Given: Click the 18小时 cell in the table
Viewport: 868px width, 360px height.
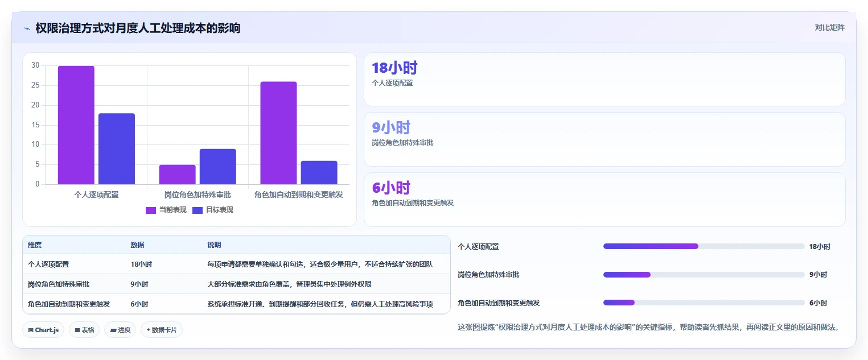Looking at the screenshot, I should [x=141, y=264].
